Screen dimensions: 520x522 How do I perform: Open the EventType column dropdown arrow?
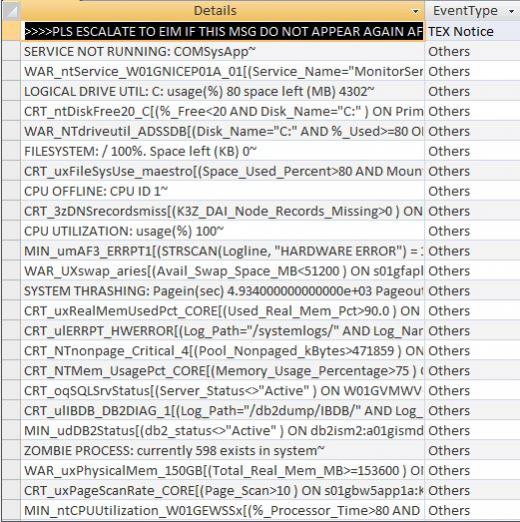[x=512, y=12]
